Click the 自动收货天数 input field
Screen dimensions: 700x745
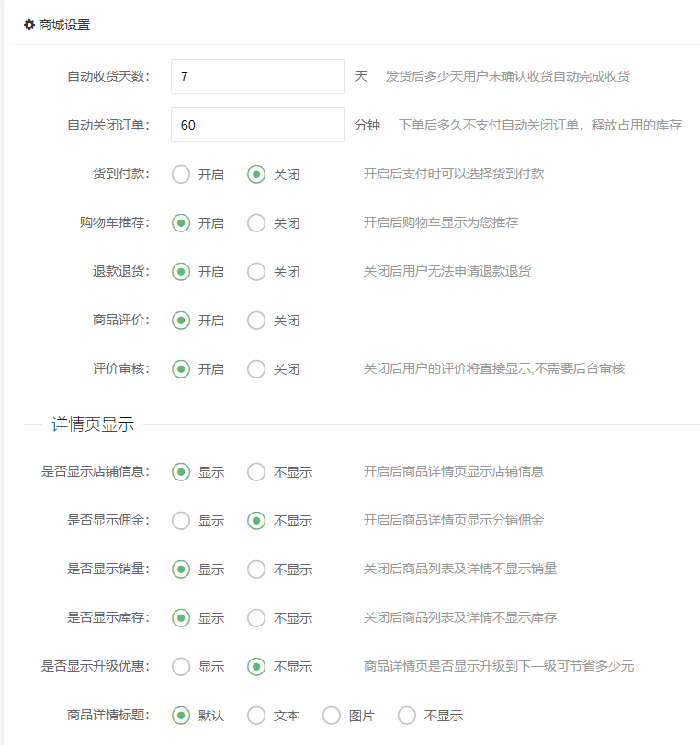tap(258, 76)
